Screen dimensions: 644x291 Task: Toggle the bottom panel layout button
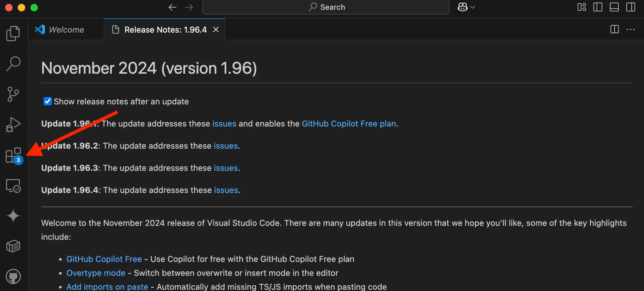[614, 7]
